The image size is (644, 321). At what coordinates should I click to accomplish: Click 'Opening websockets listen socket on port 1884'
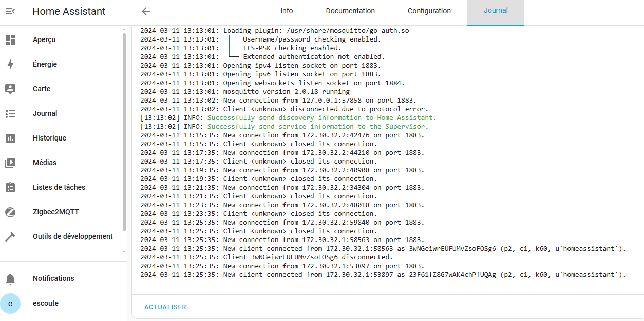tap(273, 83)
